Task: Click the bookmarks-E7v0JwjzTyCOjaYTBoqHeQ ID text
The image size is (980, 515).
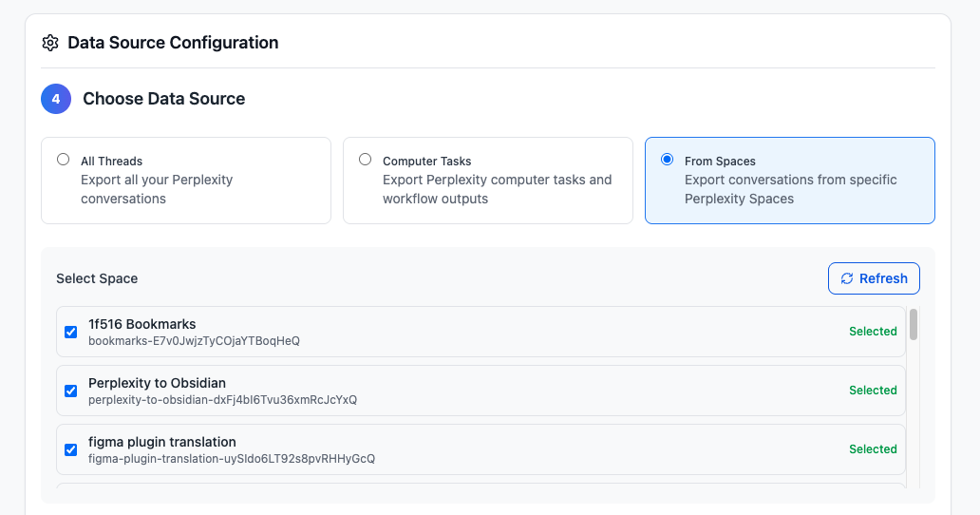Action: [x=194, y=341]
